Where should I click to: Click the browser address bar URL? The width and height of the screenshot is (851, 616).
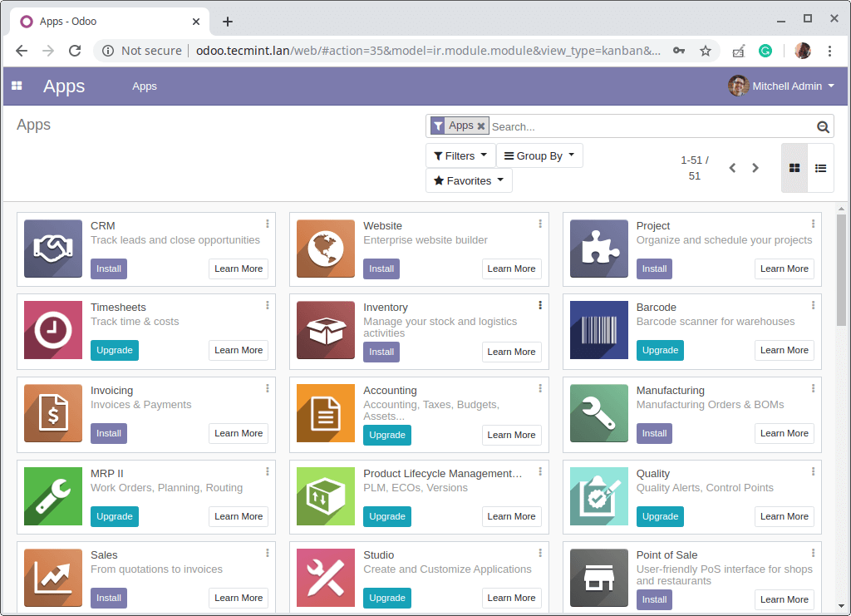[x=428, y=51]
